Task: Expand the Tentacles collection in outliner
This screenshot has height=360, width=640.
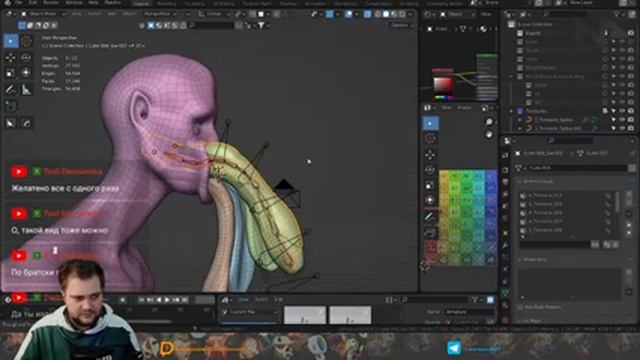Action: [x=511, y=111]
